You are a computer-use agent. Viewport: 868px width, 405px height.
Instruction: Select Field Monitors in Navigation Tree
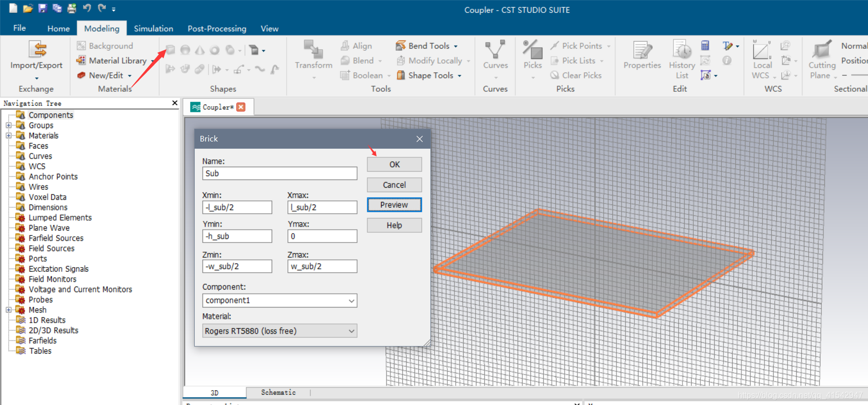52,279
